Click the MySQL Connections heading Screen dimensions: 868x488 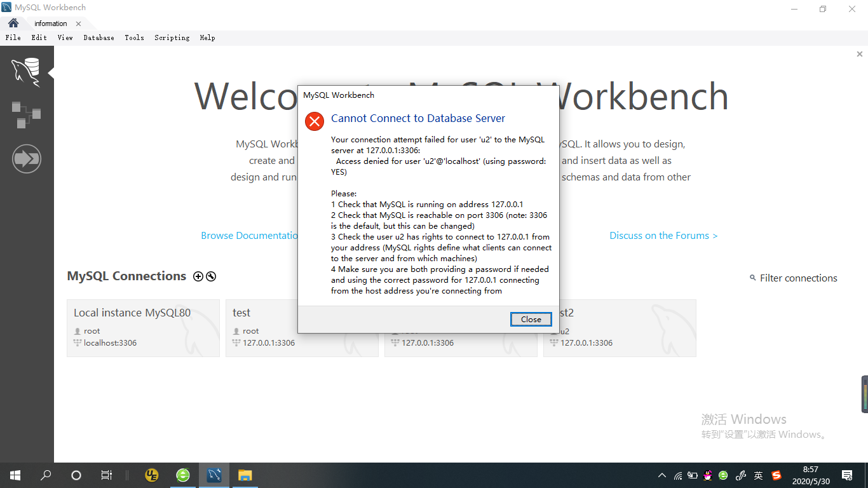pos(126,276)
